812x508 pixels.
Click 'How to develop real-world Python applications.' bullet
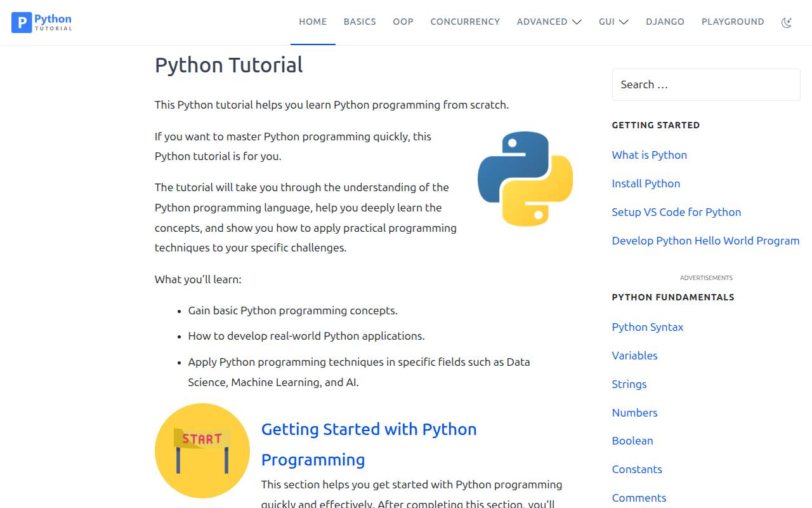point(306,336)
